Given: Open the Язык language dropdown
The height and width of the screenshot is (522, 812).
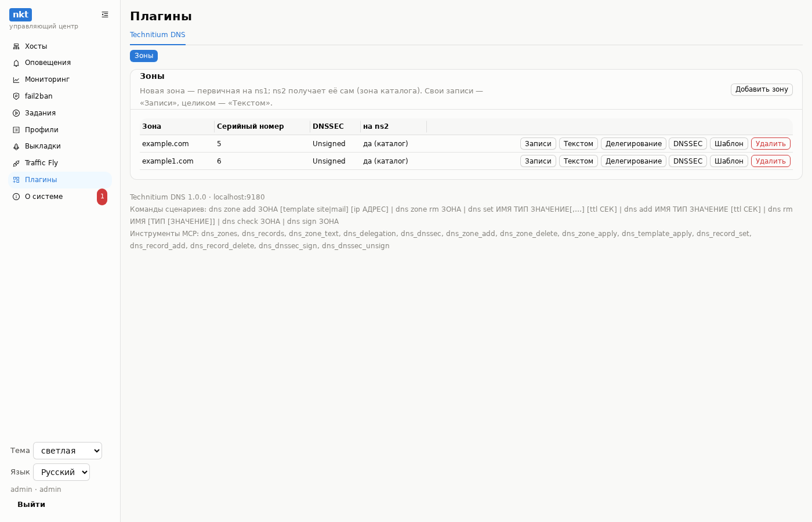Looking at the screenshot, I should [61, 472].
